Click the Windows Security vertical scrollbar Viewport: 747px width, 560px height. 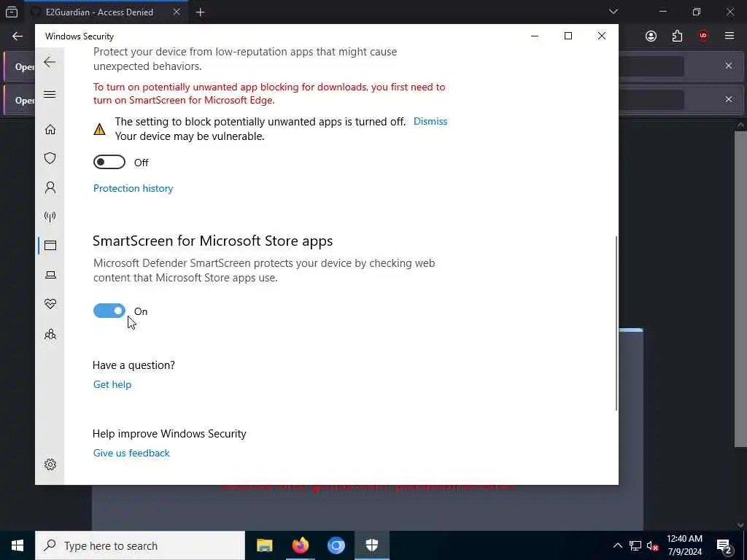616,323
